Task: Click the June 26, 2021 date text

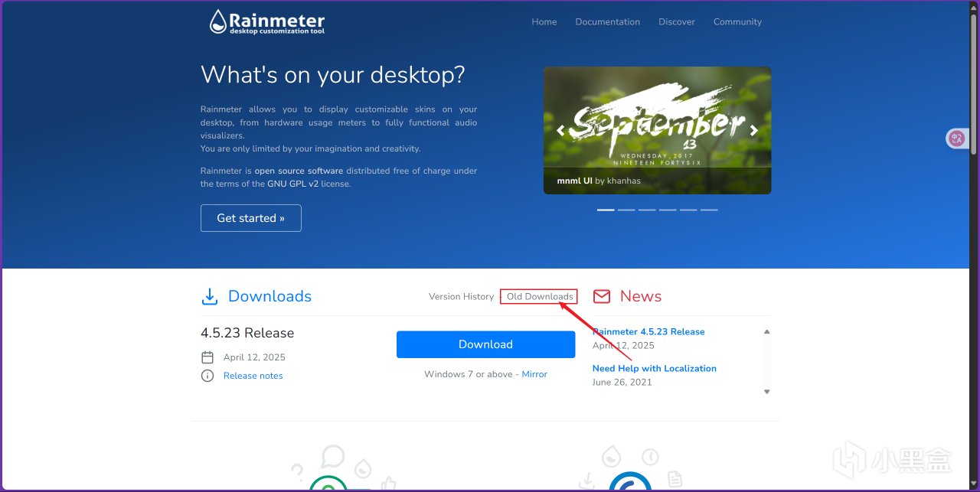Action: click(x=622, y=382)
